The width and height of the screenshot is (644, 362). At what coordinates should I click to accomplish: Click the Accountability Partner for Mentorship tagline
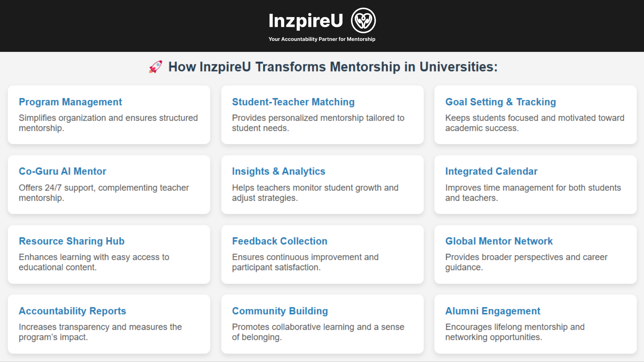tap(322, 39)
